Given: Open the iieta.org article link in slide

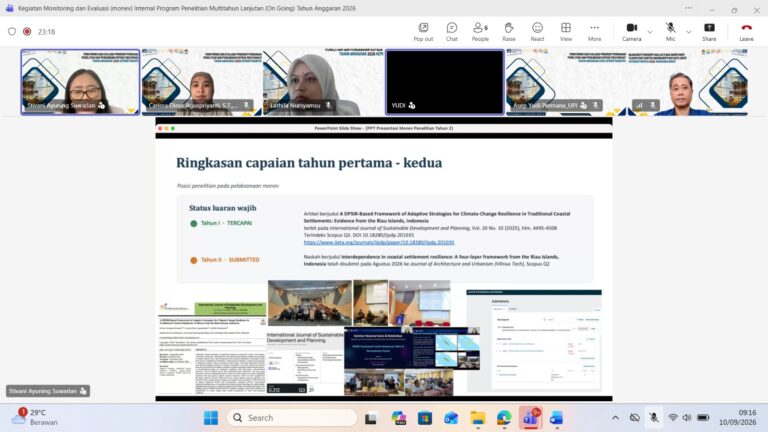Looking at the screenshot, I should pyautogui.click(x=379, y=242).
